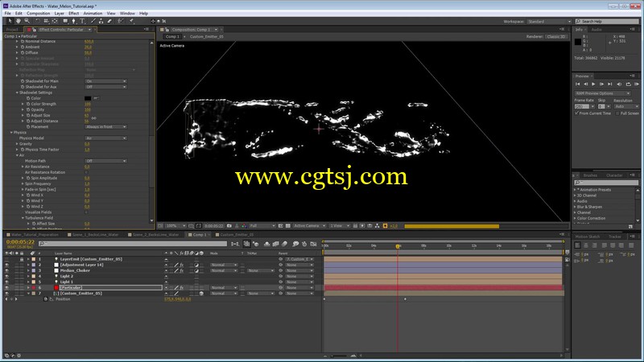Select the Unified Camera tool
This screenshot has height=362, width=644.
click(x=46, y=21)
